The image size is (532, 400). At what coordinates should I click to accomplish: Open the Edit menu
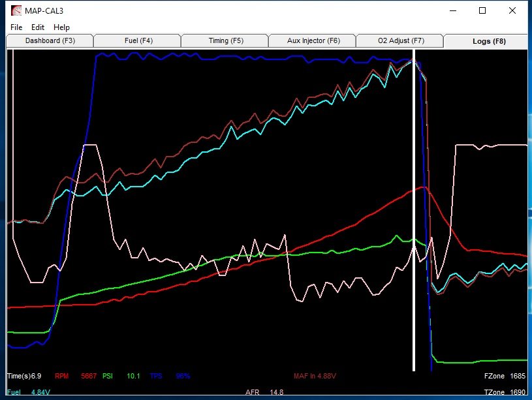38,27
